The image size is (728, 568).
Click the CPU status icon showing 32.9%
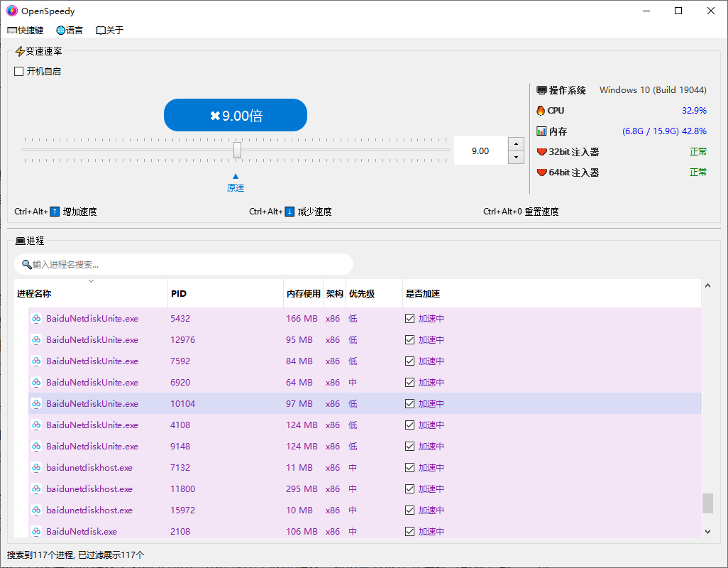click(x=540, y=111)
